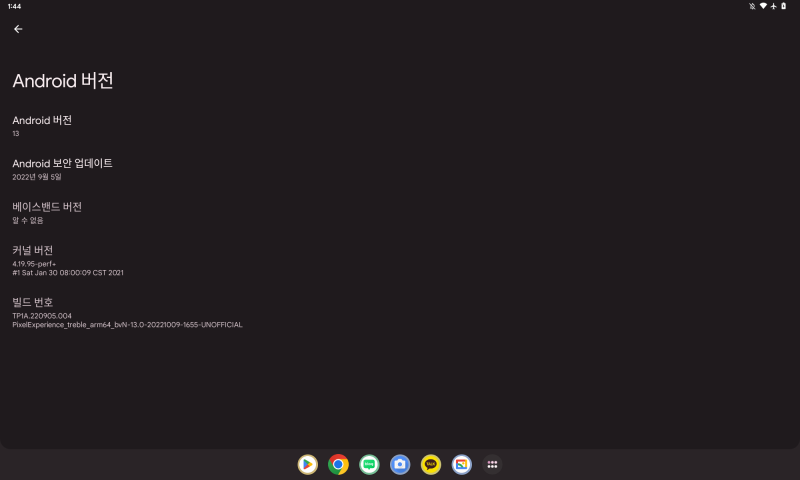This screenshot has height=480, width=800.
Task: Select the 2022년 9월 5일 date text
Action: [37, 177]
